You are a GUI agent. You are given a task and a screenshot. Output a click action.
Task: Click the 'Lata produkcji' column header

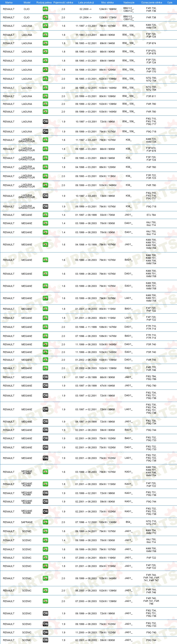86,2
